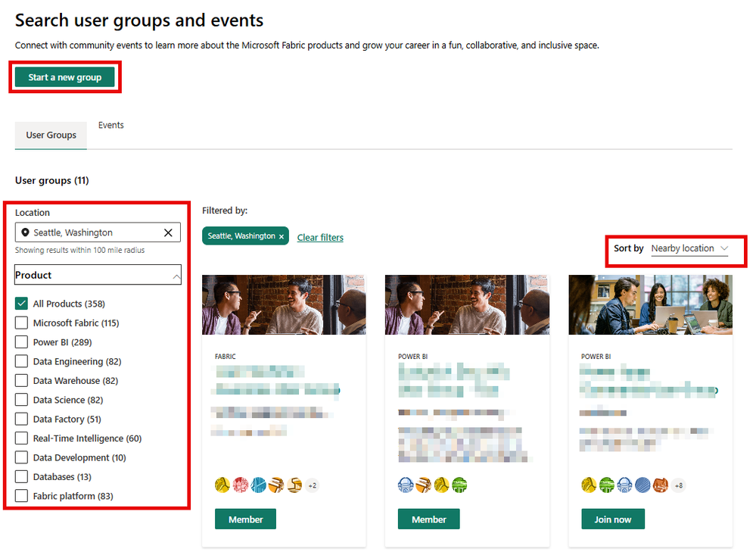Click the blue striped circle avatar on third card
Image resolution: width=756 pixels, height=552 pixels.
[x=642, y=485]
